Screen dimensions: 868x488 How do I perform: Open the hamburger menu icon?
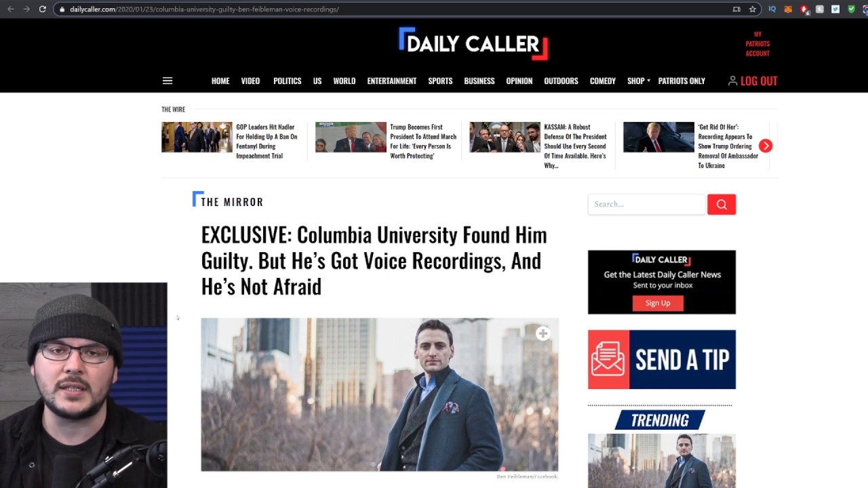[167, 81]
